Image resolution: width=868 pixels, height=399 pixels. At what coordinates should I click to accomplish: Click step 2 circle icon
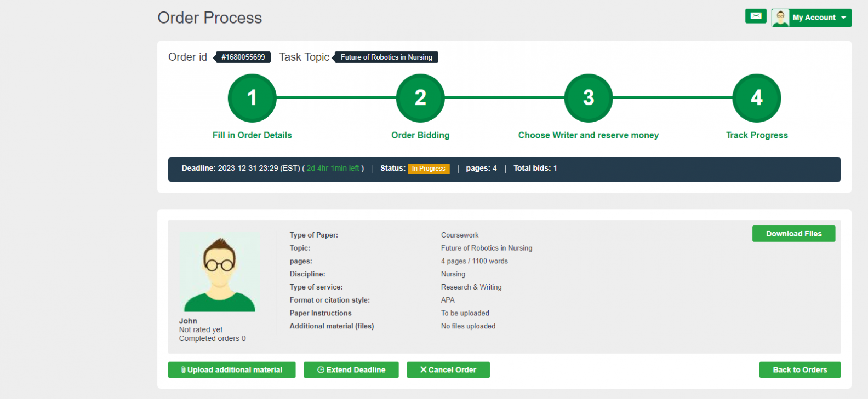420,98
